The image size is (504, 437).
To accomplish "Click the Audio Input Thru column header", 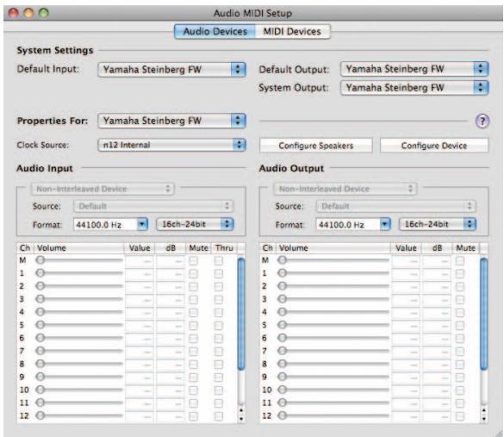I will click(224, 248).
